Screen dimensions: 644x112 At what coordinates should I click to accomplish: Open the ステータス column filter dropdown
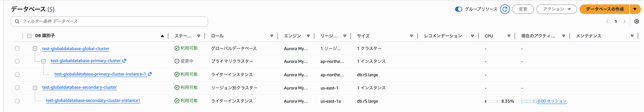click(x=199, y=36)
